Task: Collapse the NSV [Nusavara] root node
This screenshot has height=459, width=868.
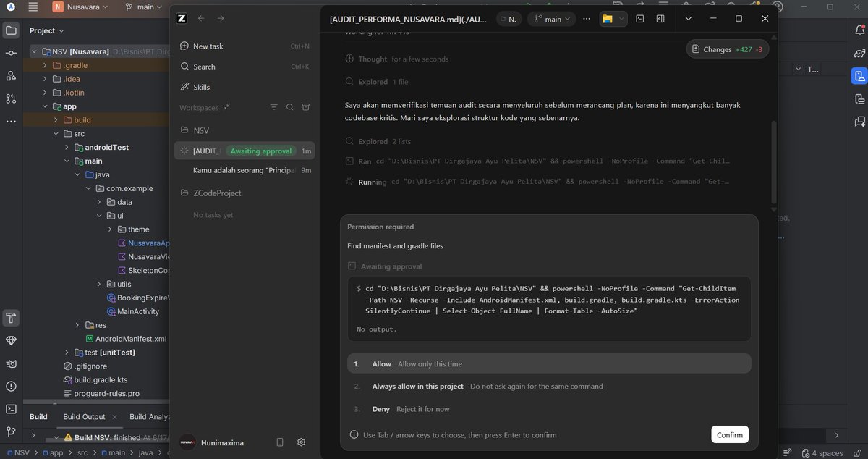Action: [x=34, y=51]
